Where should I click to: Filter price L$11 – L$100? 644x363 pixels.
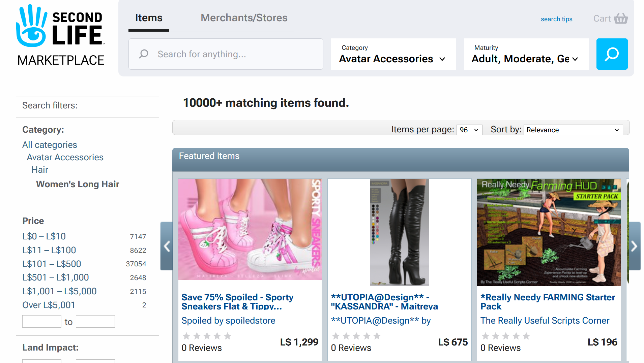[x=49, y=250]
